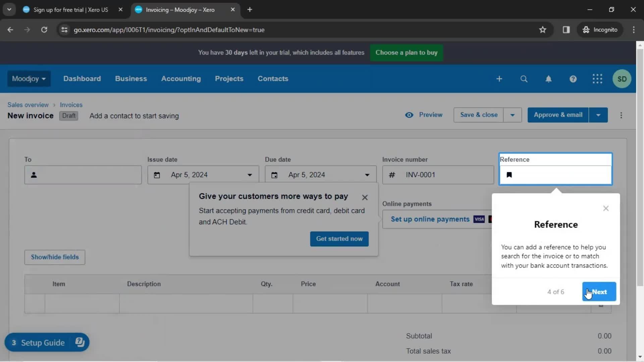This screenshot has height=362, width=644.
Task: Open Due date dropdown arrow
Action: (x=367, y=175)
